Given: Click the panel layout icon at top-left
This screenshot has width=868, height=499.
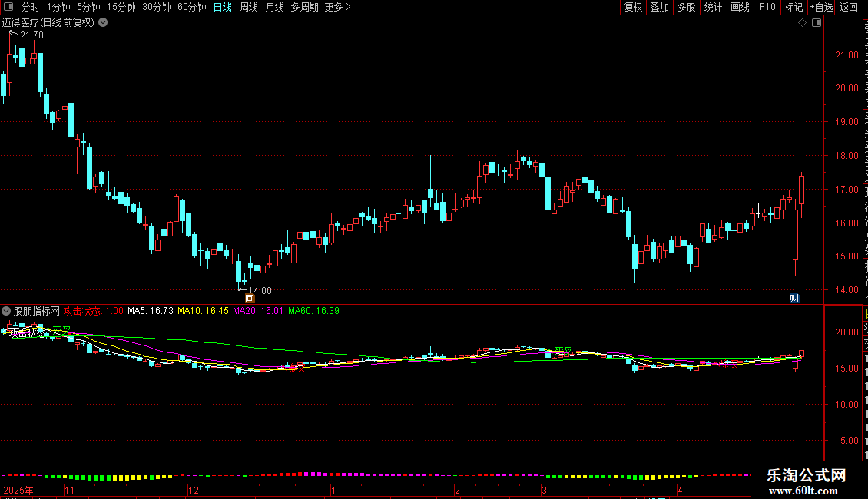Looking at the screenshot, I should [8, 7].
